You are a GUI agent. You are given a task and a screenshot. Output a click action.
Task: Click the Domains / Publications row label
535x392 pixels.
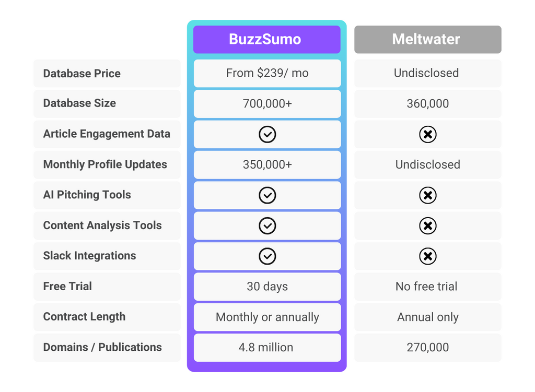[x=102, y=347]
